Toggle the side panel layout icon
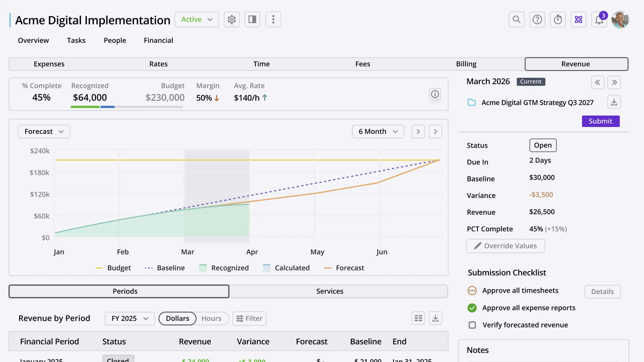 [x=252, y=19]
